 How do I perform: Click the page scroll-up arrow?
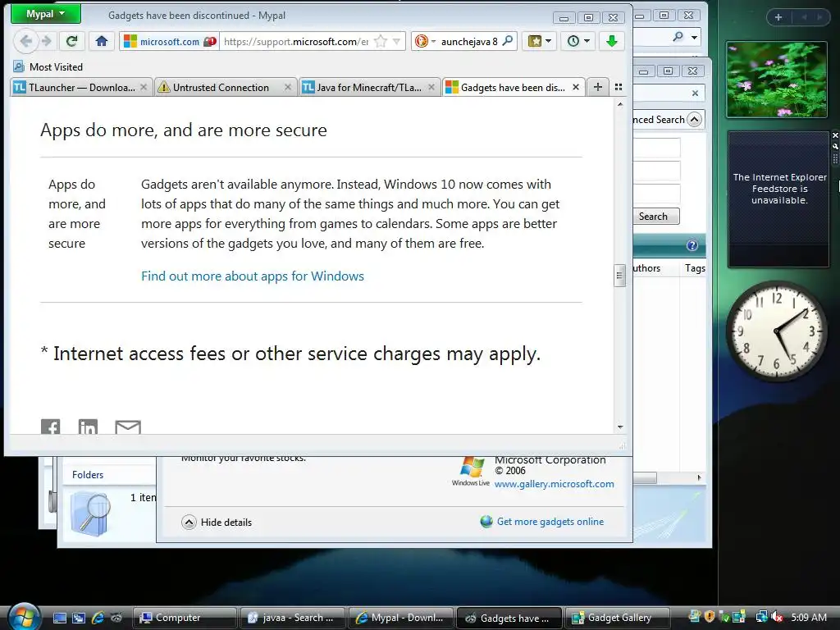click(x=620, y=105)
